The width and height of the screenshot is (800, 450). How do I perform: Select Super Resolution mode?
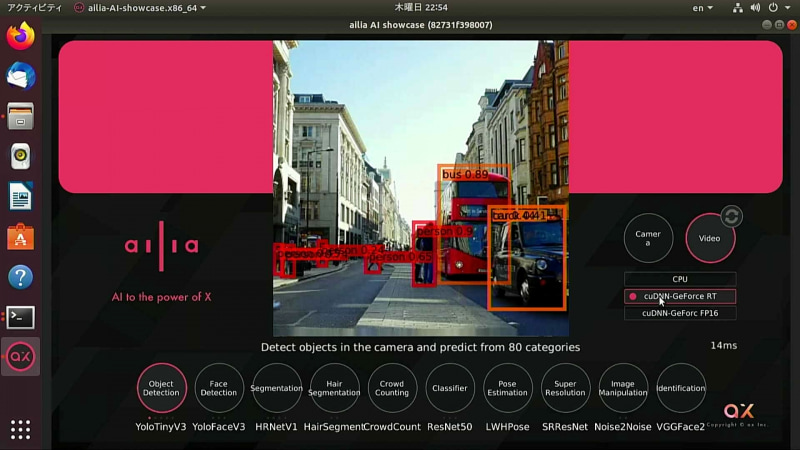pyautogui.click(x=565, y=388)
